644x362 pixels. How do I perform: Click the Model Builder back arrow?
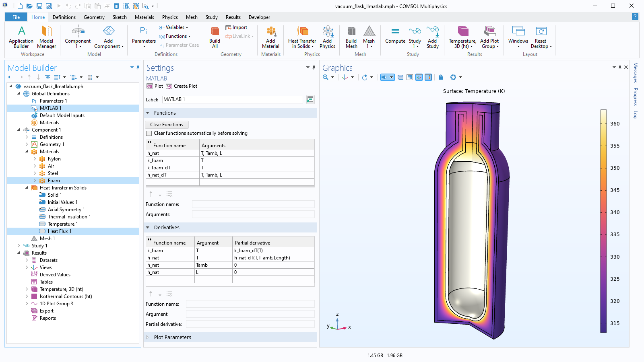11,77
